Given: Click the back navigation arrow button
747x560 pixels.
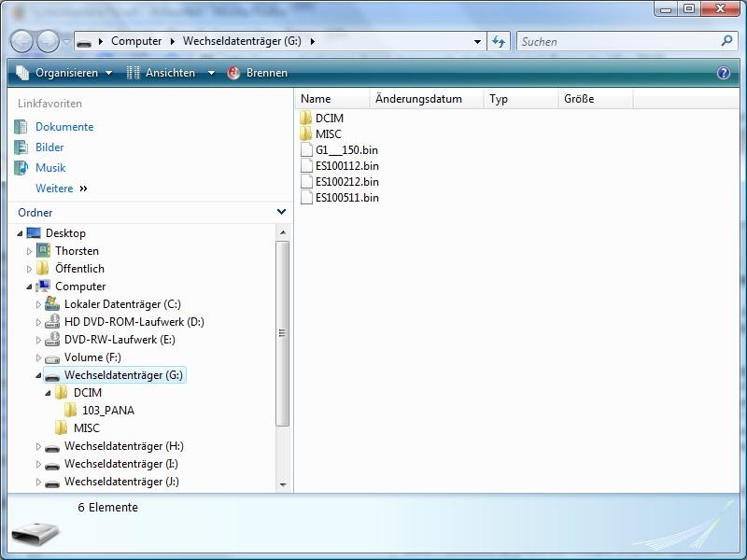Looking at the screenshot, I should [22, 41].
